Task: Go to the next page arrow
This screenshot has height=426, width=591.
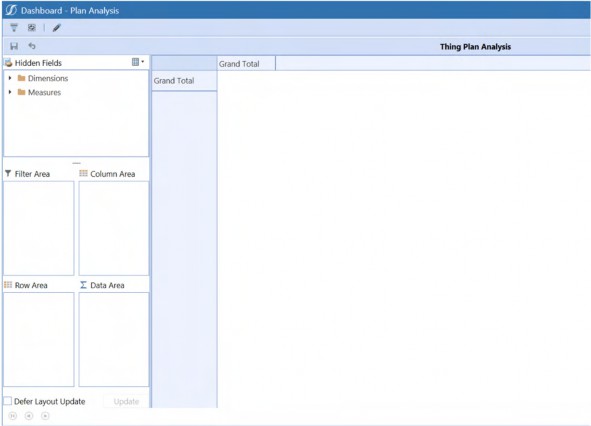Action: tap(45, 416)
